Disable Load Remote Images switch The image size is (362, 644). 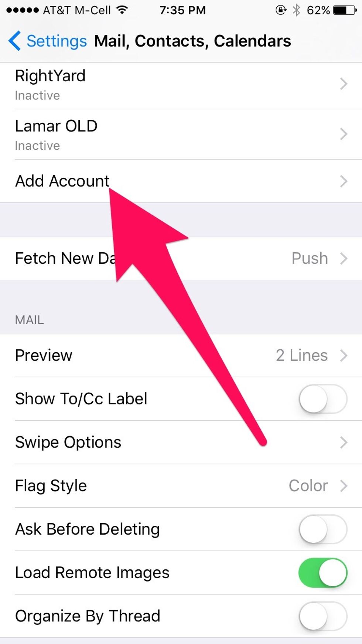point(323,573)
